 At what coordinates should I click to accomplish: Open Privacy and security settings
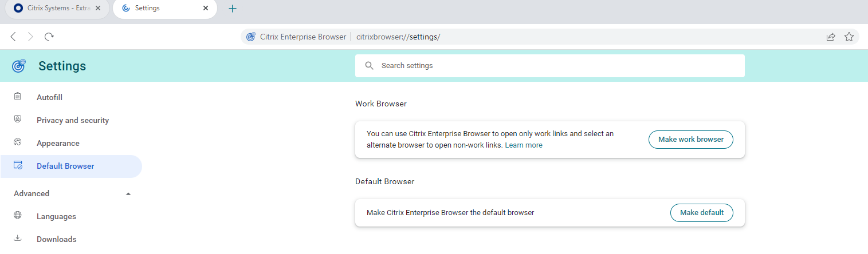(72, 120)
